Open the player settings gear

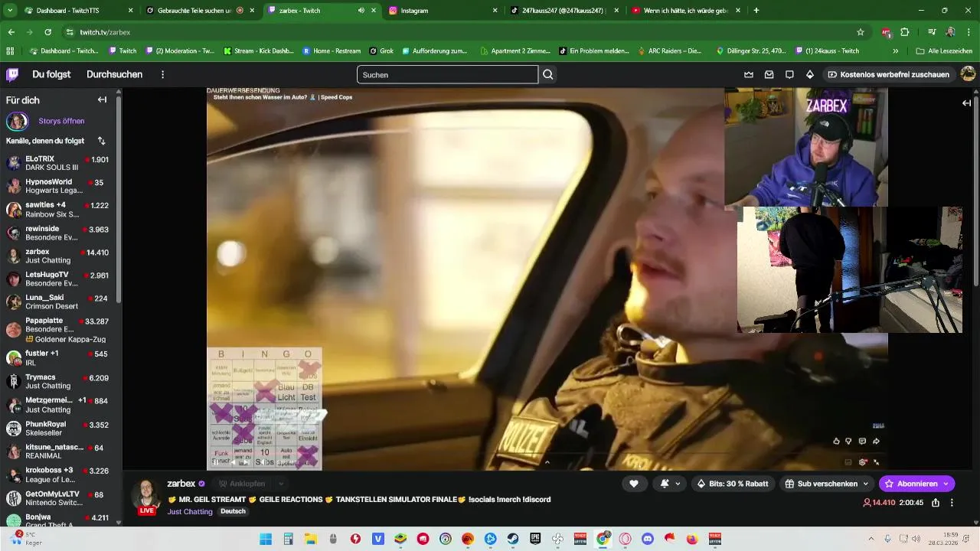point(863,462)
